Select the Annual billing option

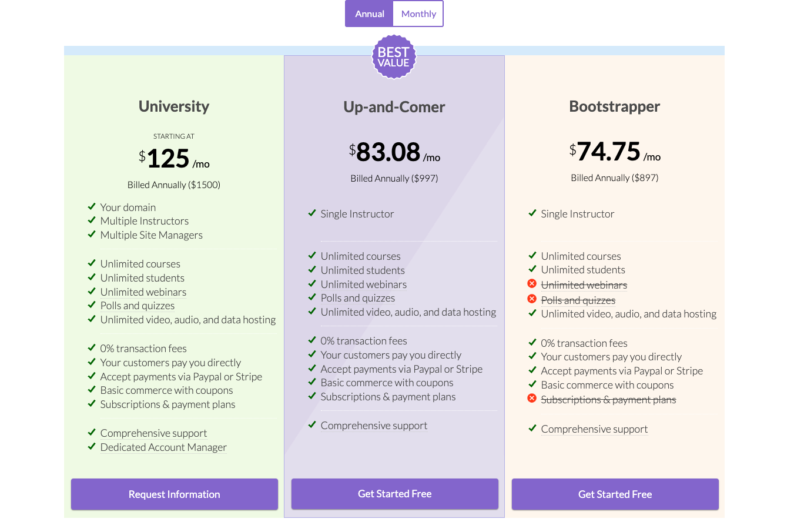tap(369, 14)
